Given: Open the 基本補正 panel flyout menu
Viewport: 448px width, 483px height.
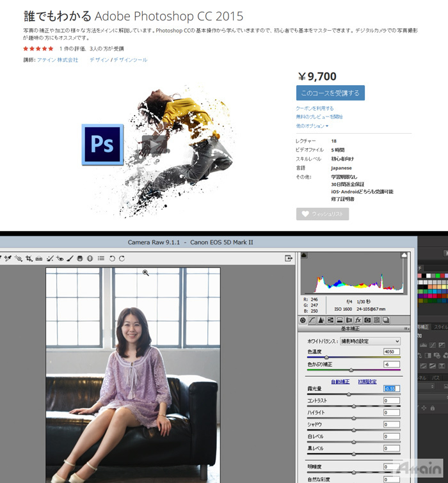Looking at the screenshot, I should pos(406,329).
